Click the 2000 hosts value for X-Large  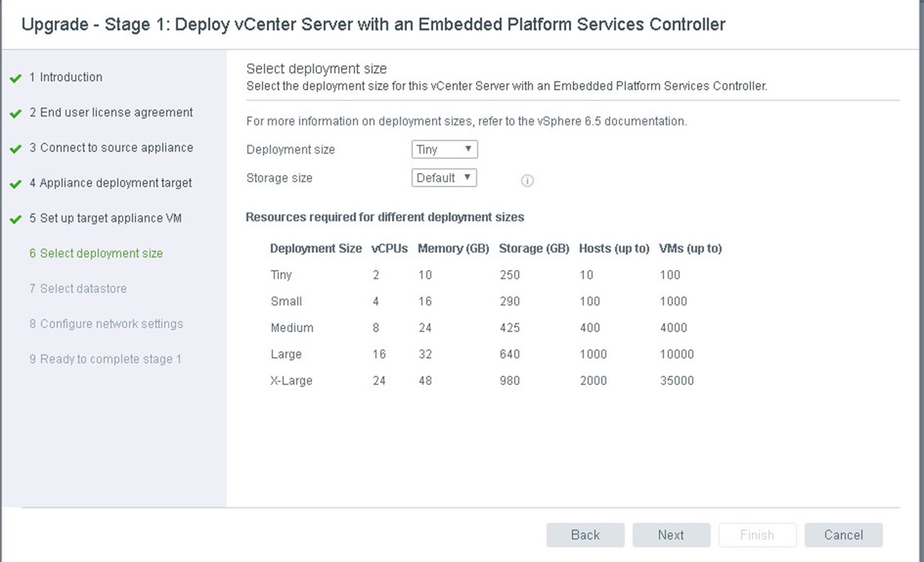[593, 381]
